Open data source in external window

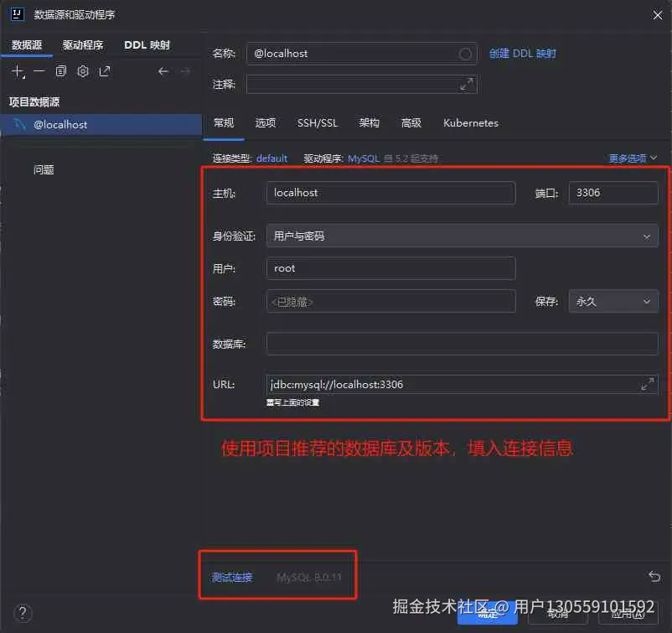[x=104, y=71]
